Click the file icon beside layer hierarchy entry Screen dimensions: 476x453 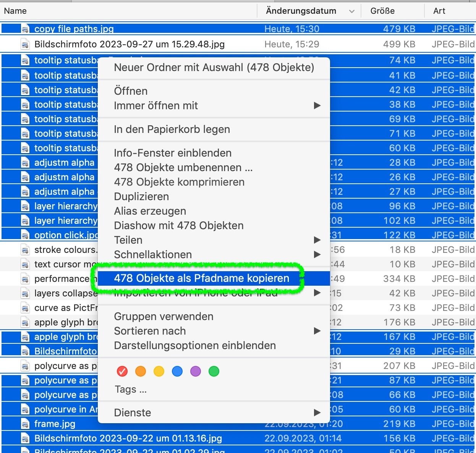(x=25, y=206)
